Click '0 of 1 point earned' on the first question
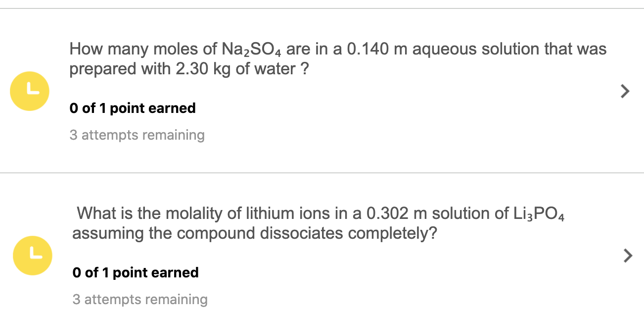644x317 pixels. [133, 108]
